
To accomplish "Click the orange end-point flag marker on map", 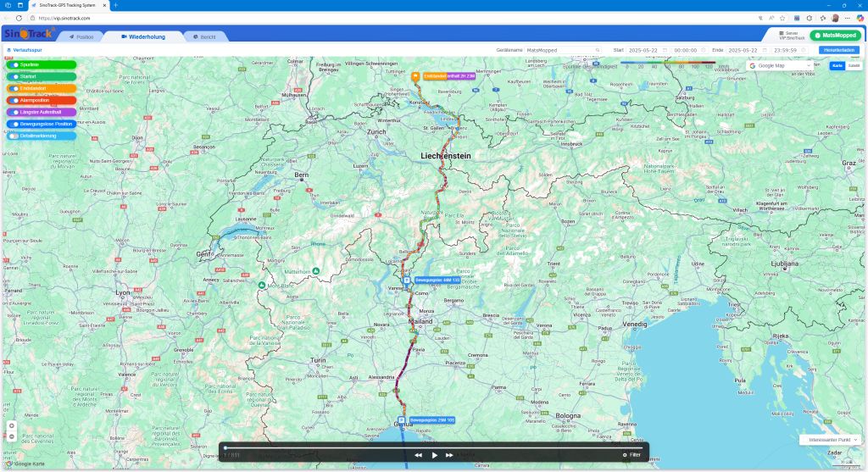I will (x=415, y=76).
